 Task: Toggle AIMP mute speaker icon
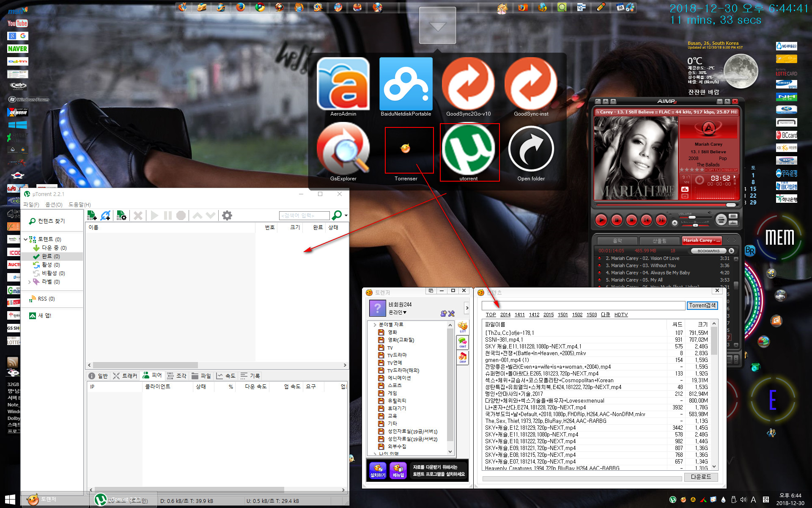710,213
